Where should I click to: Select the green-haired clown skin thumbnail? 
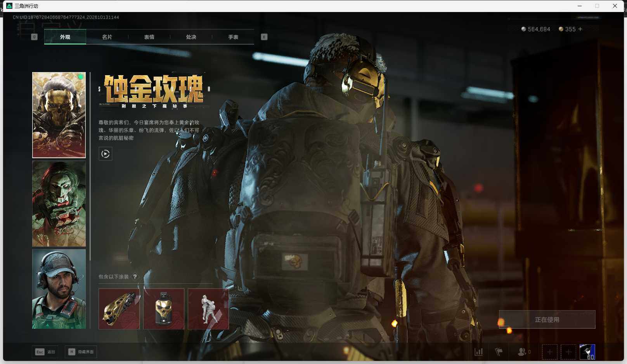coord(59,204)
